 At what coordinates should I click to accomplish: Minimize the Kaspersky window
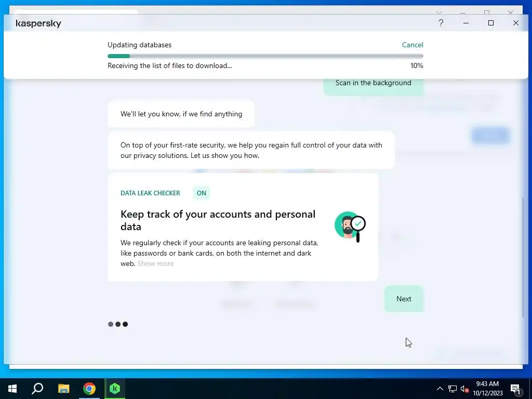(x=466, y=23)
